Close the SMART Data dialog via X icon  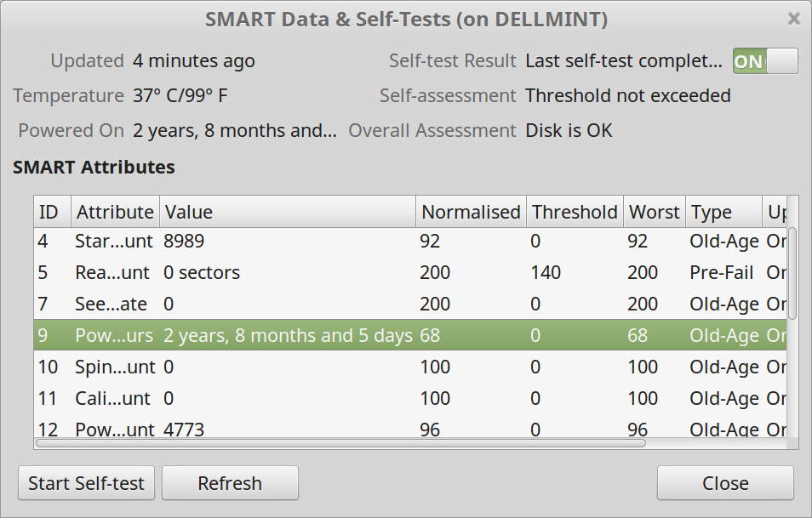(x=793, y=19)
